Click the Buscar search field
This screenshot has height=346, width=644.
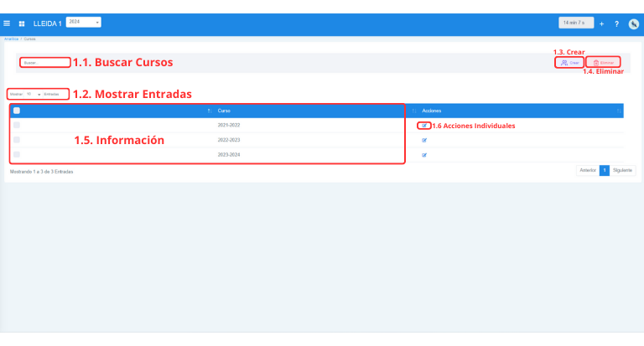(45, 63)
